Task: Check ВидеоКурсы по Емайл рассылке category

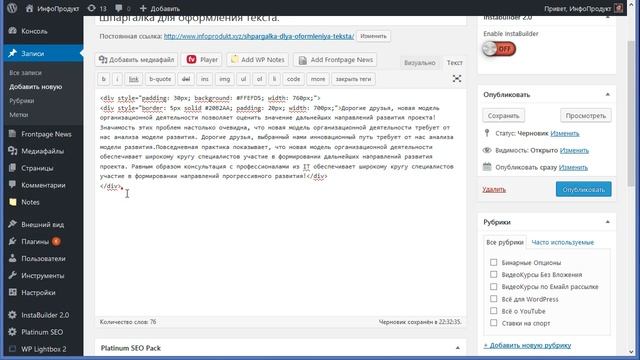Action: (493, 287)
